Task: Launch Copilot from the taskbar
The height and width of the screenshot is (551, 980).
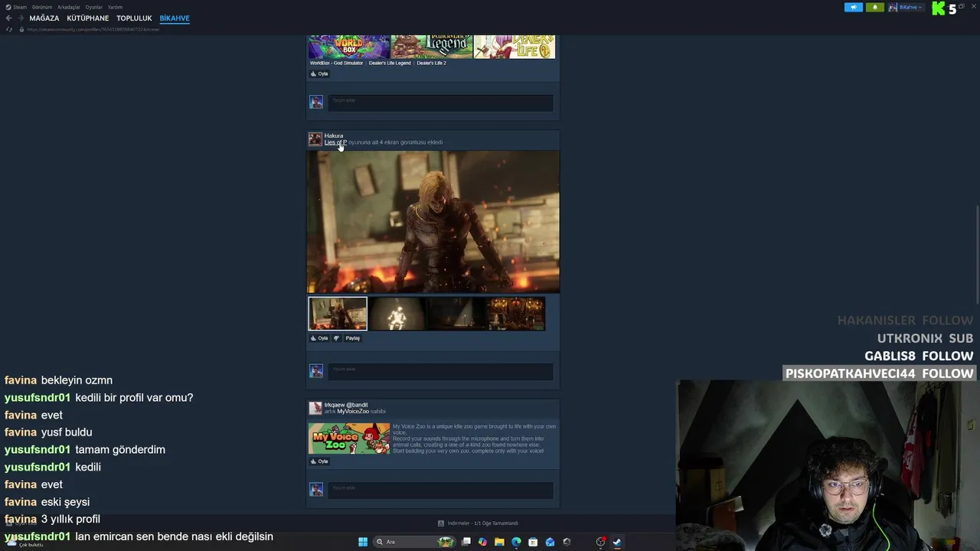Action: point(482,542)
